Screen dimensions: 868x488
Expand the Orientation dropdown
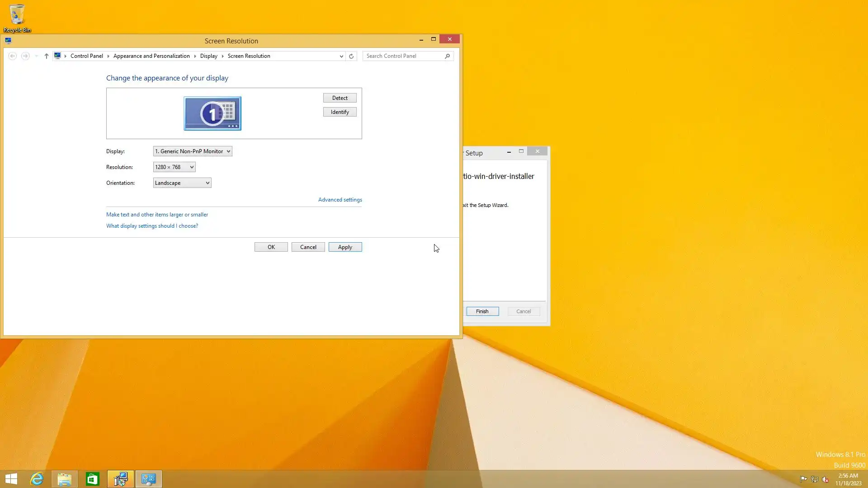pos(182,183)
